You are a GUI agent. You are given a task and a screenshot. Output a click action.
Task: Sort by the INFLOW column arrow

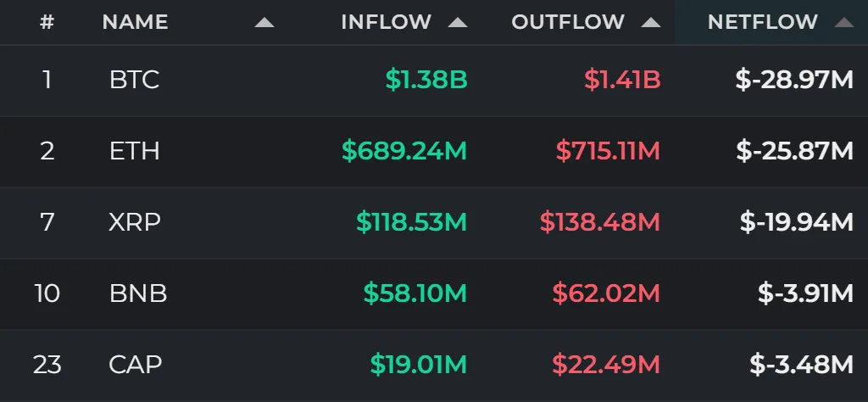tap(458, 22)
